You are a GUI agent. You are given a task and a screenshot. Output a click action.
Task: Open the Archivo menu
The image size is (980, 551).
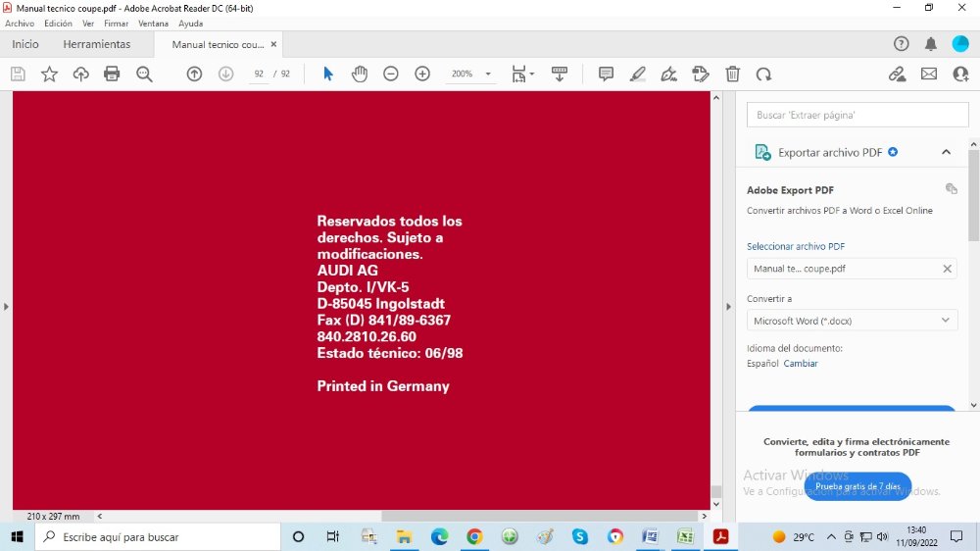pyautogui.click(x=20, y=24)
